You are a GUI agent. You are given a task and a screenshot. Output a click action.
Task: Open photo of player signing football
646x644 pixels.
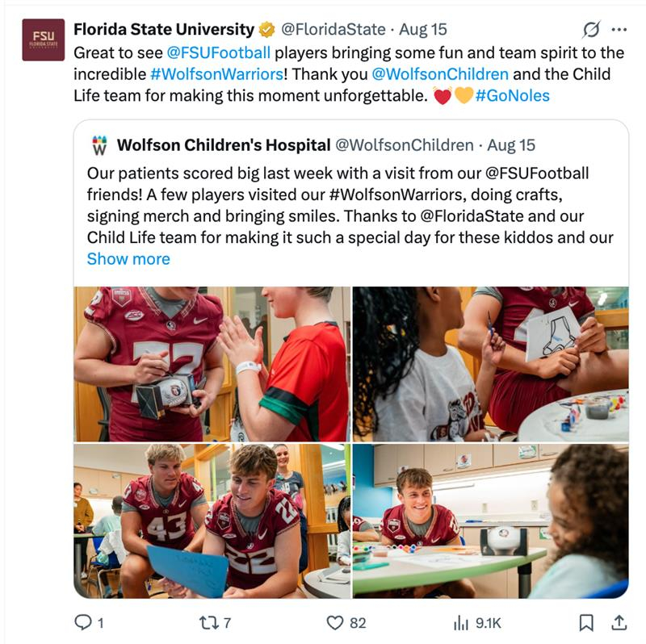212,363
